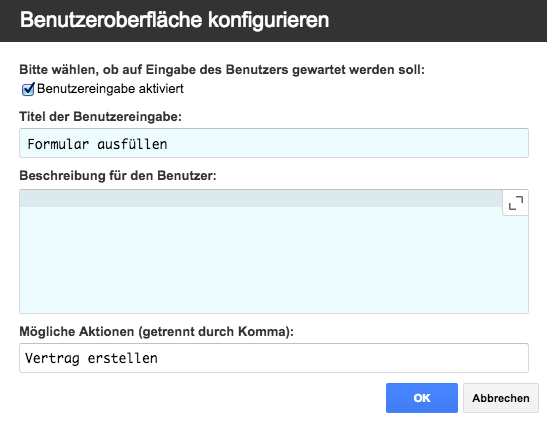Image resolution: width=547 pixels, height=421 pixels.
Task: Click the 'Benutzeroberfläche konfigurieren' dialog title
Action: [174, 20]
